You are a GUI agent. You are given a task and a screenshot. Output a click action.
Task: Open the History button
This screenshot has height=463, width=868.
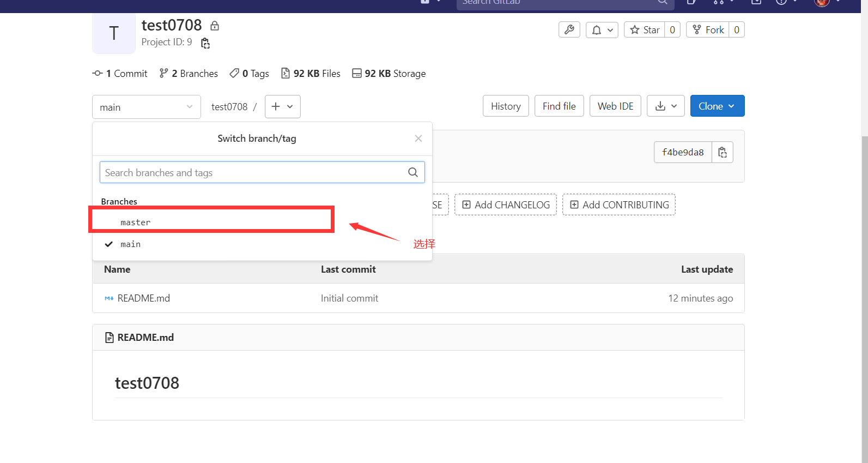506,106
